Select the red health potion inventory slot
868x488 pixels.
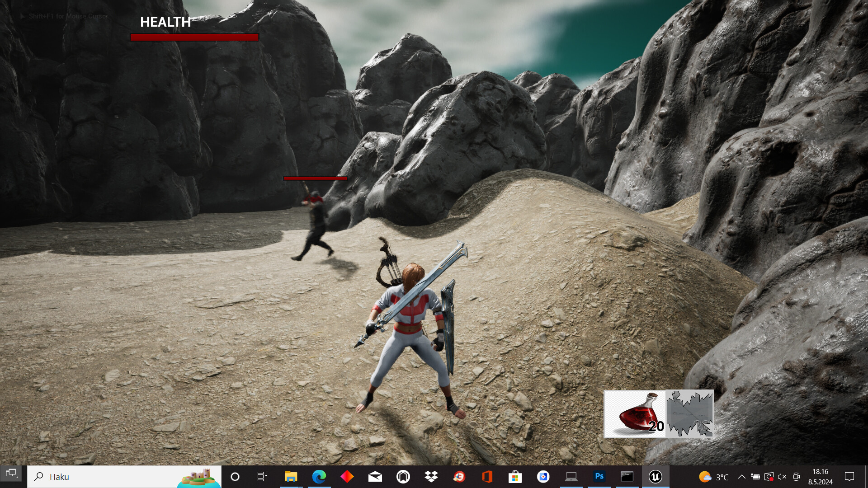(x=636, y=413)
